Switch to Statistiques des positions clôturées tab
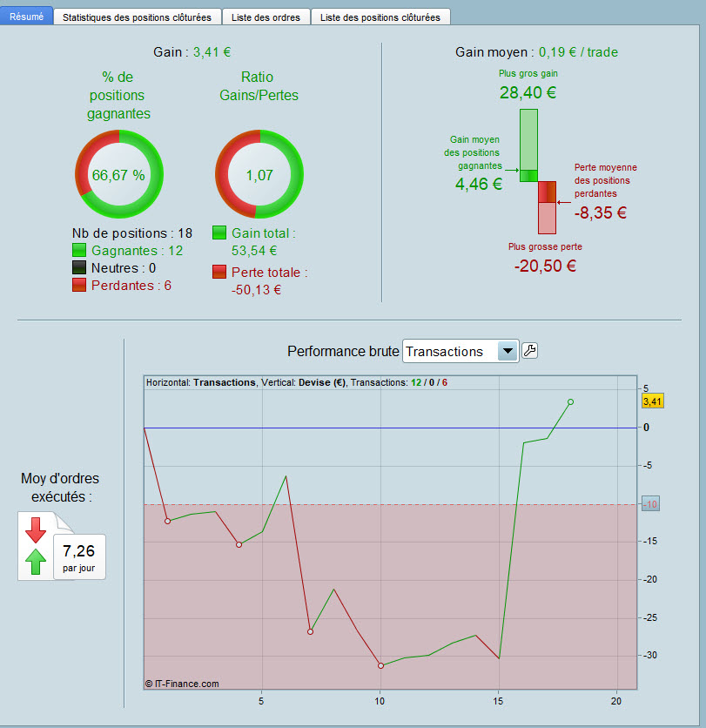706x728 pixels. [x=137, y=17]
